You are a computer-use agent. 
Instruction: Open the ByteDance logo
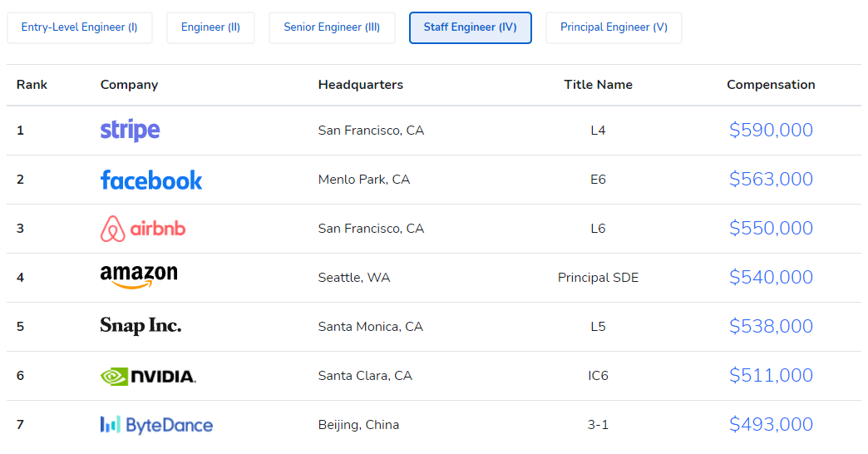click(x=156, y=425)
